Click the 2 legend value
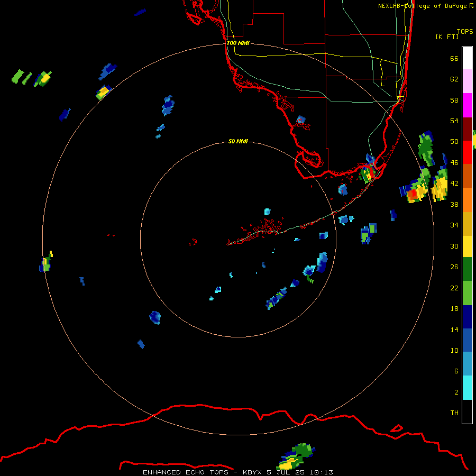Image resolution: width=476 pixels, height=476 pixels. [456, 392]
